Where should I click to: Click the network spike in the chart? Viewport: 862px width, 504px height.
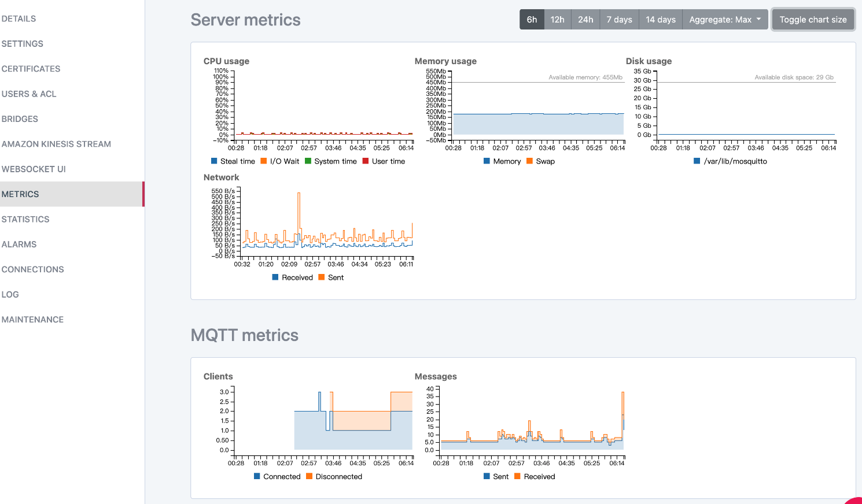[x=299, y=211]
